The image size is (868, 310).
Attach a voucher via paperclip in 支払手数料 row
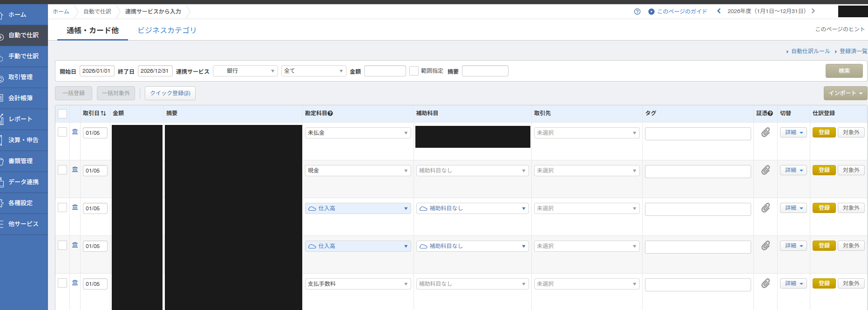[766, 283]
